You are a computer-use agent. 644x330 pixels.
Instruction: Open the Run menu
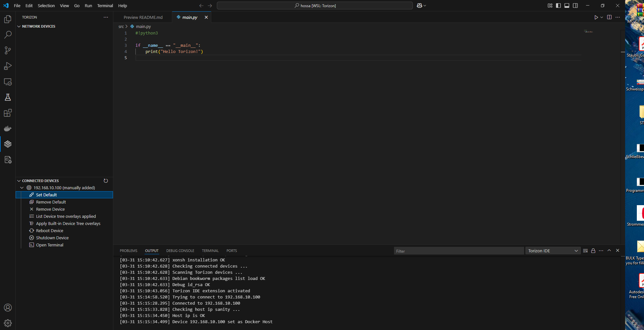click(x=88, y=6)
